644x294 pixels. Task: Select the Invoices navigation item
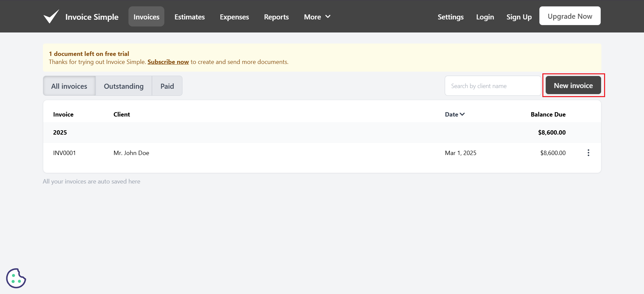click(x=146, y=17)
